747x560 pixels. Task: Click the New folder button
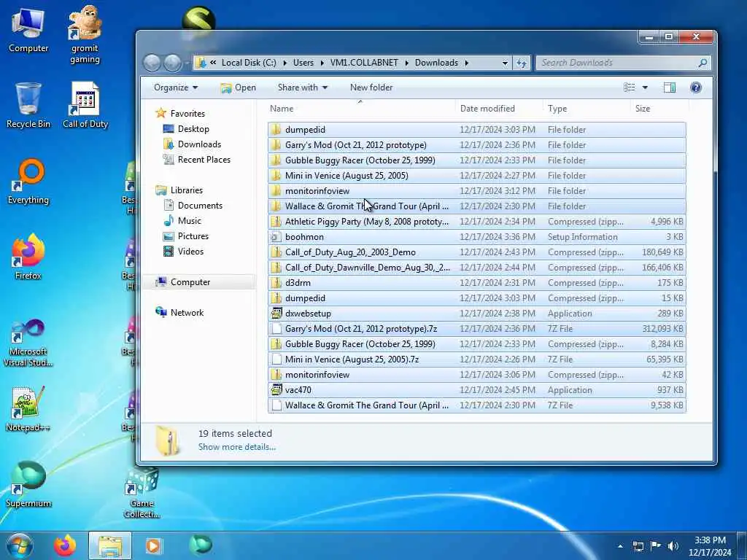pyautogui.click(x=371, y=87)
